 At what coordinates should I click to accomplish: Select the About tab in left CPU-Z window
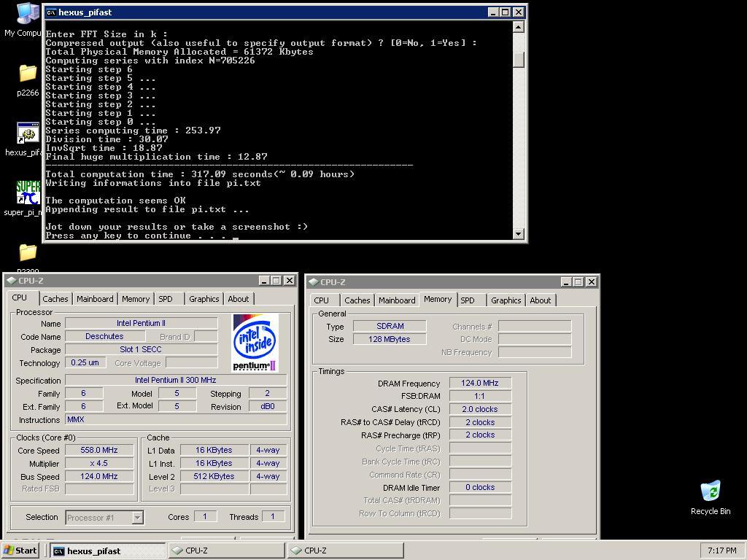pos(239,299)
